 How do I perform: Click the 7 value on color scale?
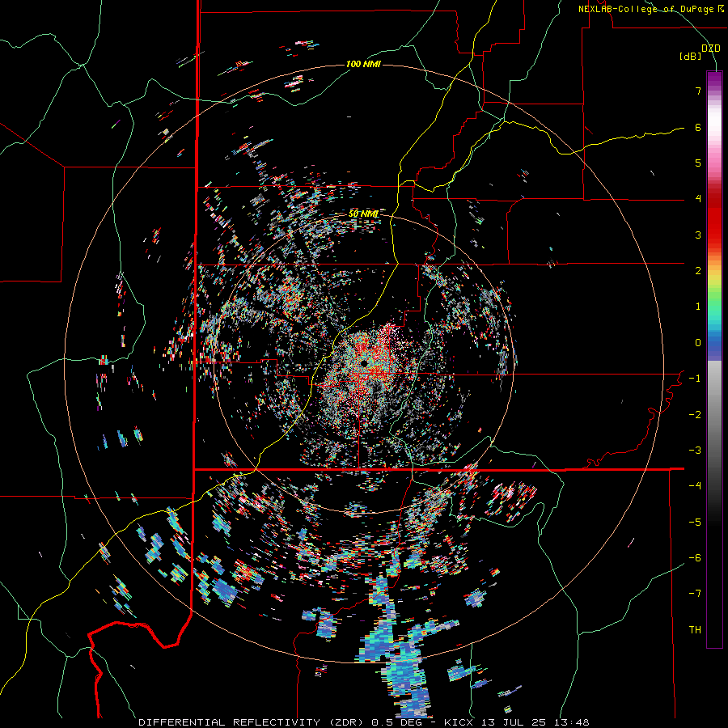coord(698,91)
